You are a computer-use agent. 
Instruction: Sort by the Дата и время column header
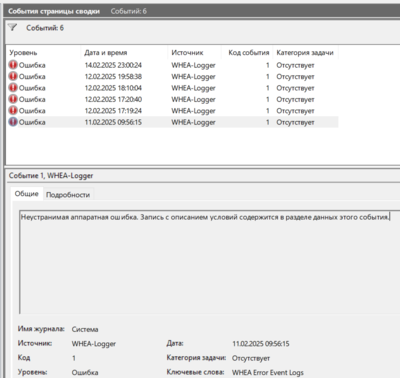click(x=124, y=53)
